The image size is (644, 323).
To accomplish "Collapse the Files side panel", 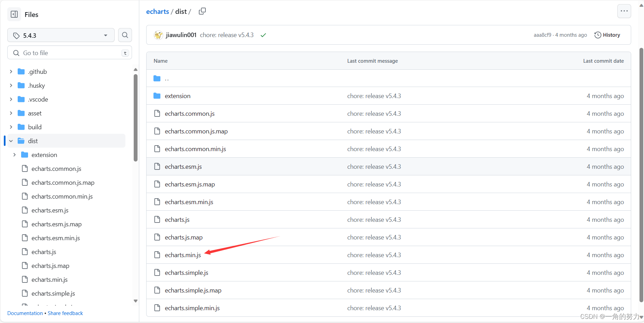I will (x=14, y=14).
